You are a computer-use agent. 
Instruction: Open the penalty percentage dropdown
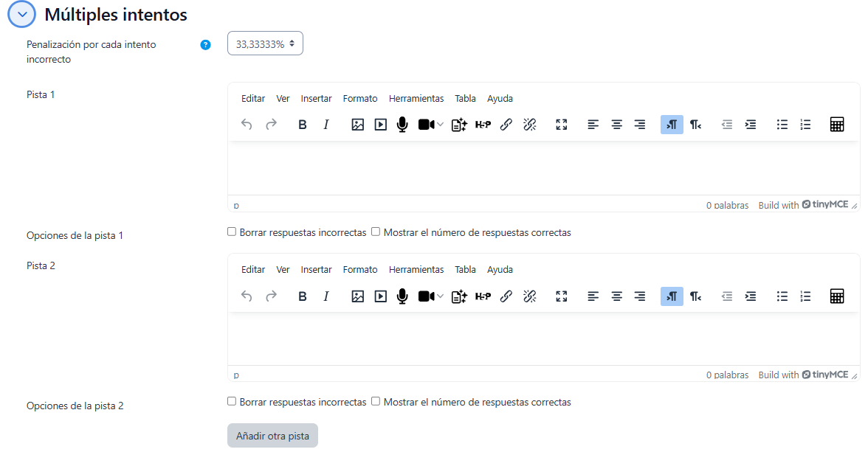pyautogui.click(x=265, y=44)
